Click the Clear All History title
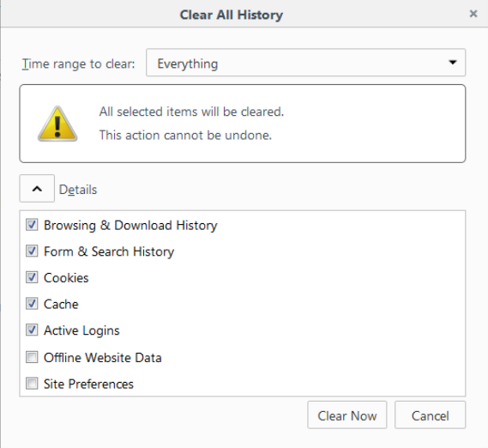 232,15
